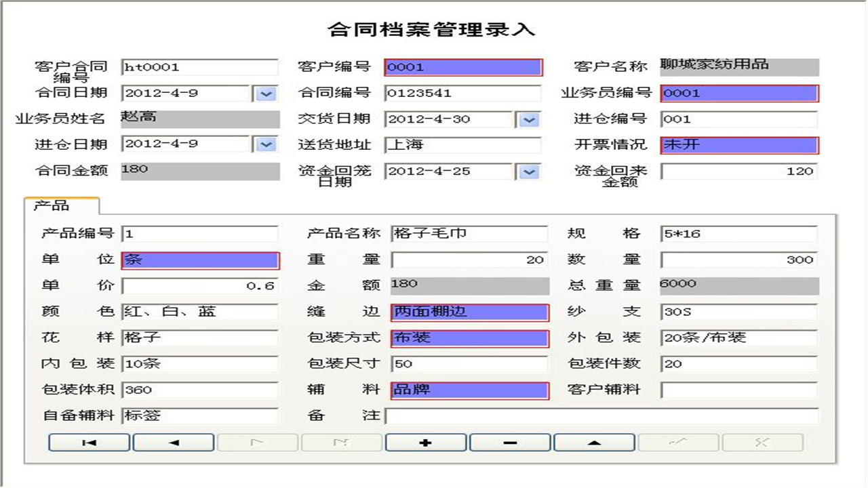Click the cancel changes icon on the navigator

pos(762,442)
